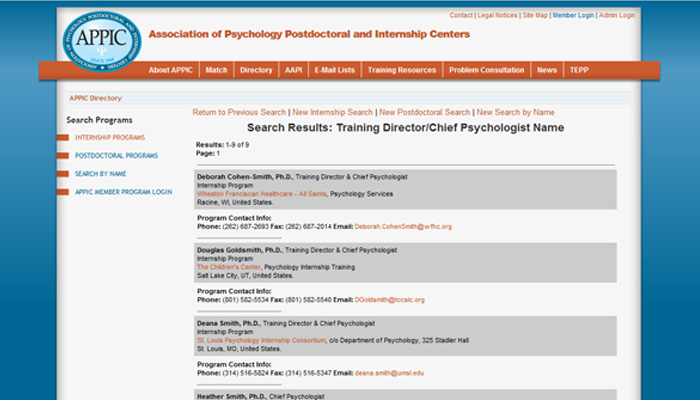Screen dimensions: 700x400
Task: Click the Association of Psychology Postdoctoral title
Action: (309, 34)
